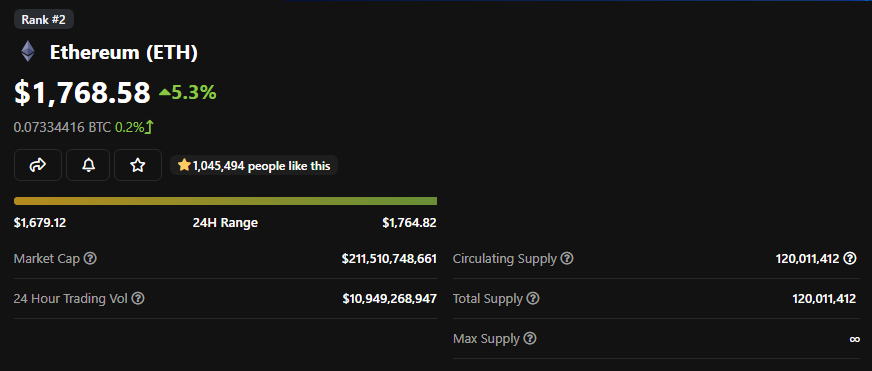
Task: Click the 5.3% price change indicator
Action: (187, 92)
